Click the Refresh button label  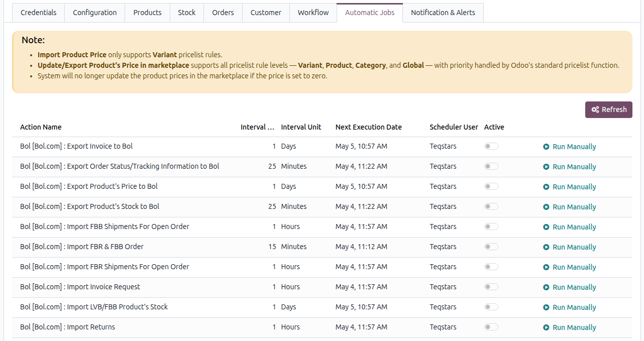point(614,109)
